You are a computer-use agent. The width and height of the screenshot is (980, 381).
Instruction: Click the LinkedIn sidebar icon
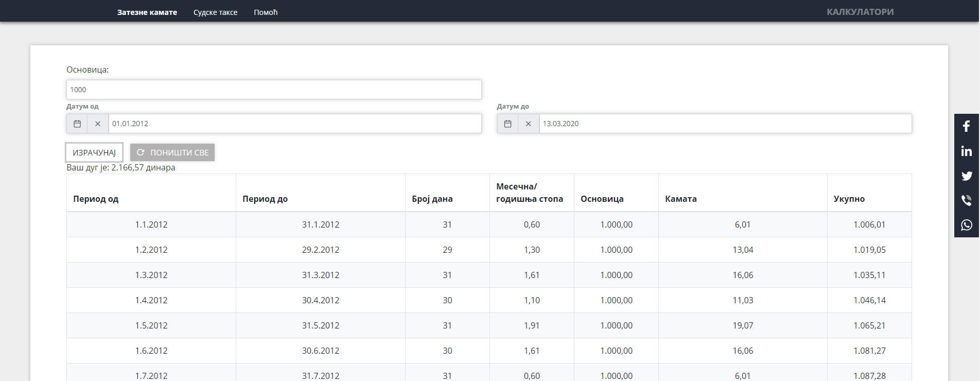(x=967, y=151)
